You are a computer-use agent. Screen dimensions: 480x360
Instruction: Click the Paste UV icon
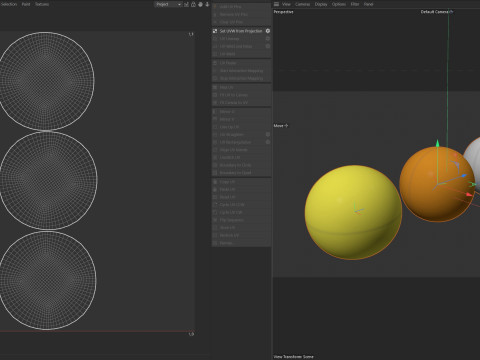(x=215, y=189)
